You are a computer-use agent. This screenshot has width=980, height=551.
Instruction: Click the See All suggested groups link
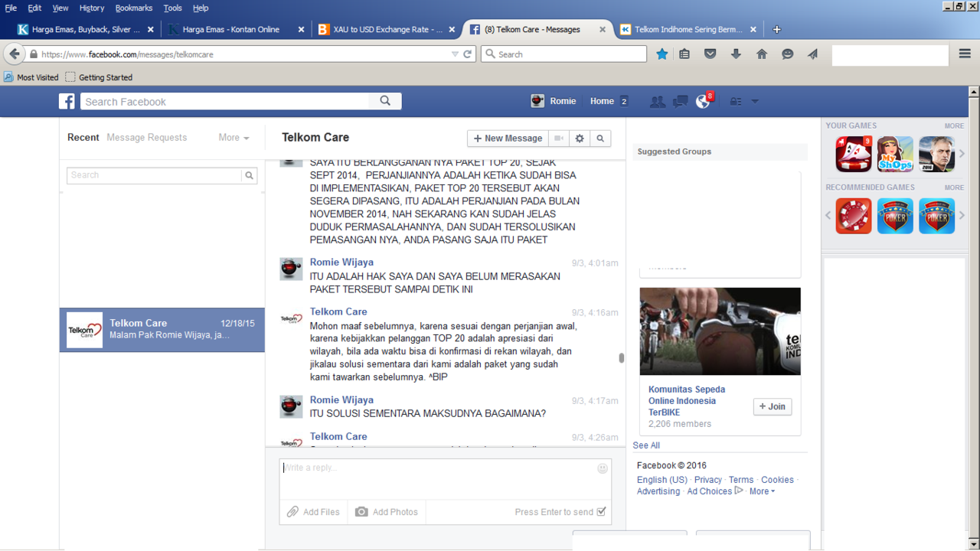tap(646, 445)
